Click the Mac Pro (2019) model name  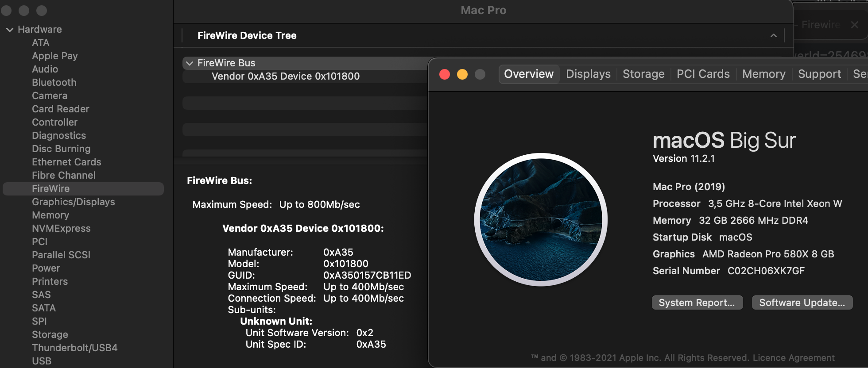pos(689,187)
